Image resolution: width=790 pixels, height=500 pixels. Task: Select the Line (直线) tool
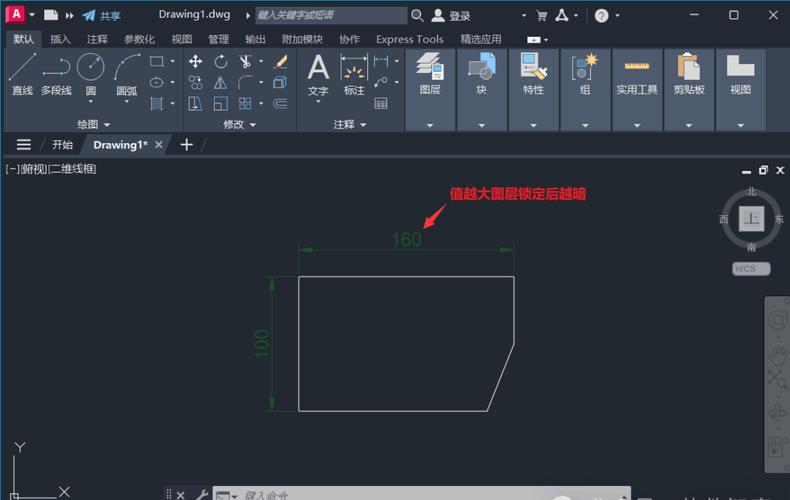[x=23, y=74]
